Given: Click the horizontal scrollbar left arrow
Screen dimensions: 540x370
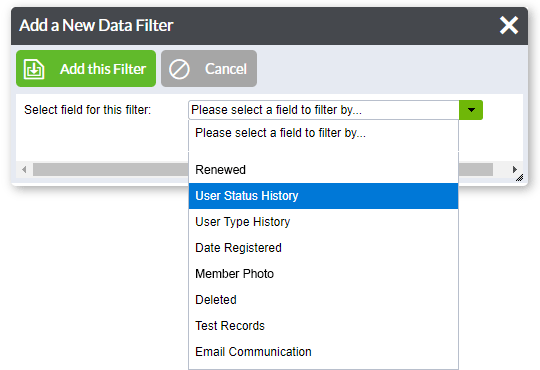Looking at the screenshot, I should tap(24, 169).
